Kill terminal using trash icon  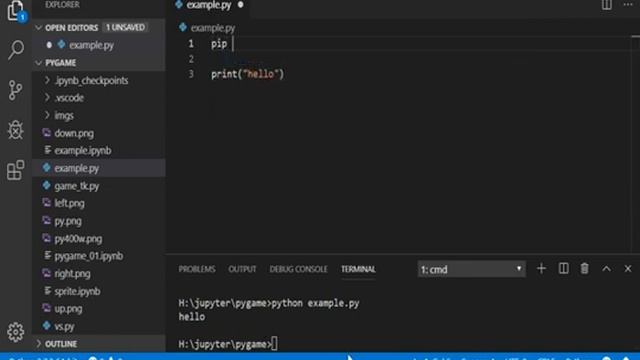tap(584, 269)
